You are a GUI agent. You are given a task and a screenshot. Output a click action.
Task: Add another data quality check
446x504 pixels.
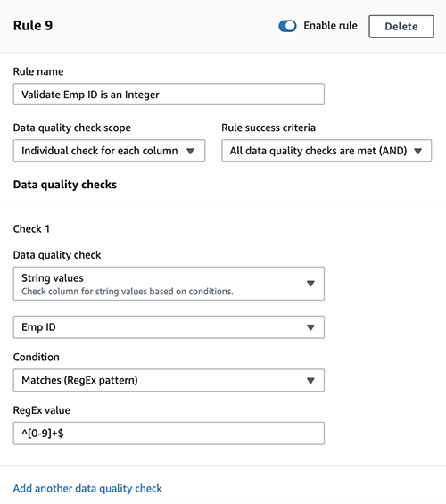pos(87,488)
